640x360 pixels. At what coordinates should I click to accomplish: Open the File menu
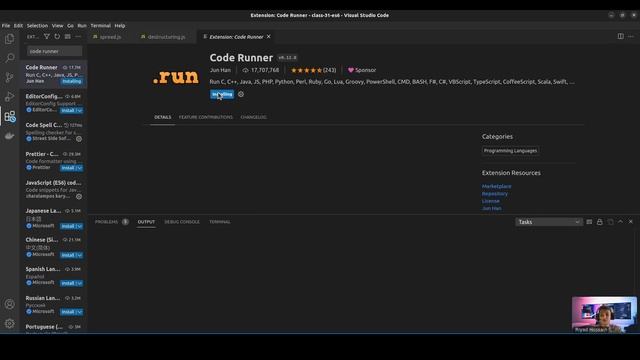[x=6, y=26]
